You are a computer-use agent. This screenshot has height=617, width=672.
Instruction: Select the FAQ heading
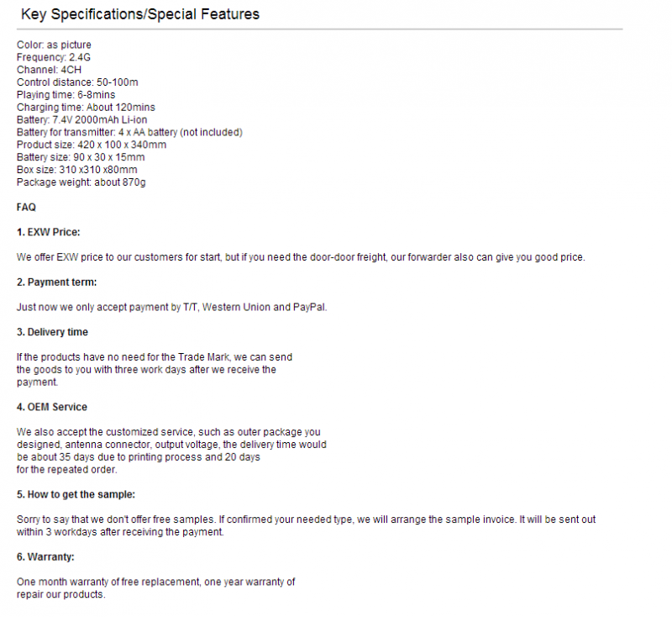tap(26, 207)
